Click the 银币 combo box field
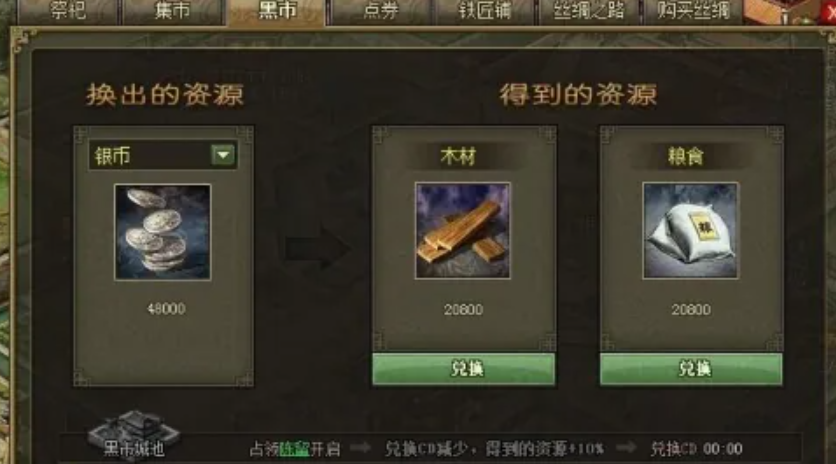Viewport: 836px width, 464px height. pyautogui.click(x=163, y=155)
